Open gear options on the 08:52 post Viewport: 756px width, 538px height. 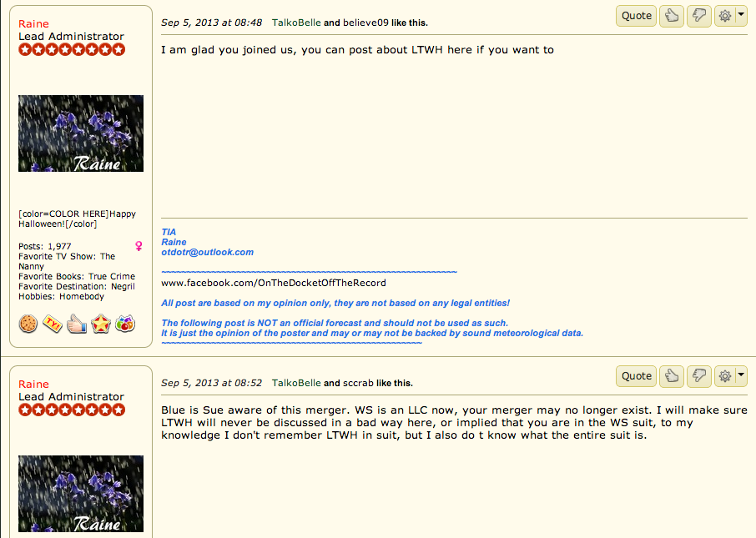[724, 376]
